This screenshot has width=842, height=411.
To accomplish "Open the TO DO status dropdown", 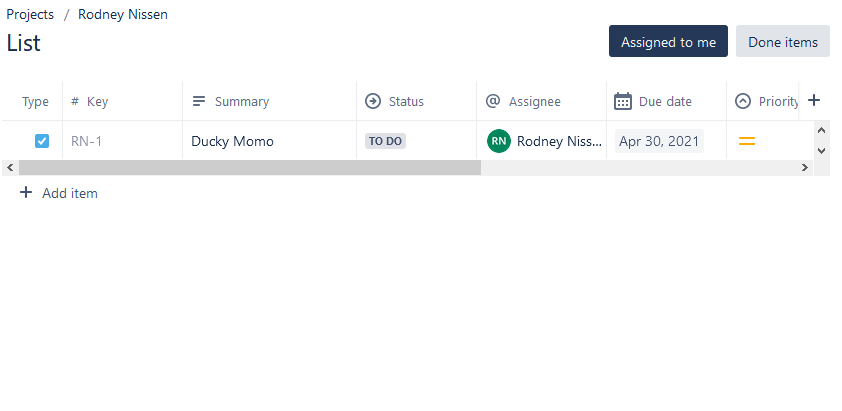I will (x=385, y=141).
